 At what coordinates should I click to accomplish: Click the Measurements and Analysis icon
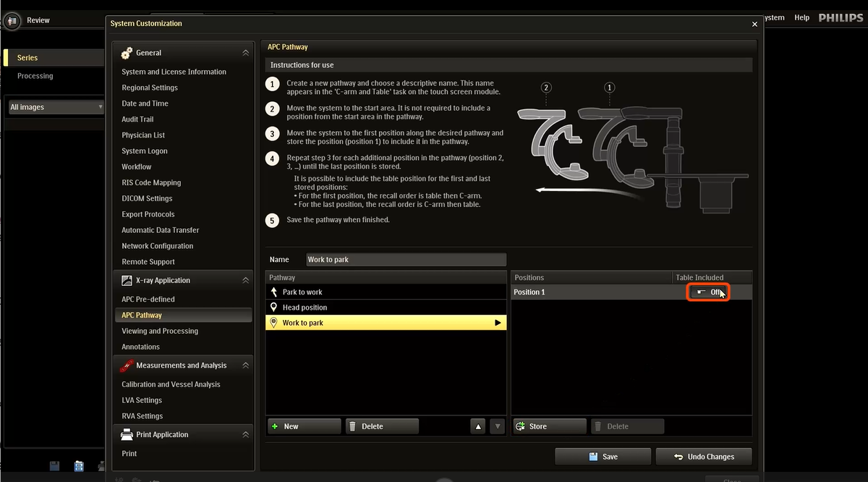[x=127, y=365]
